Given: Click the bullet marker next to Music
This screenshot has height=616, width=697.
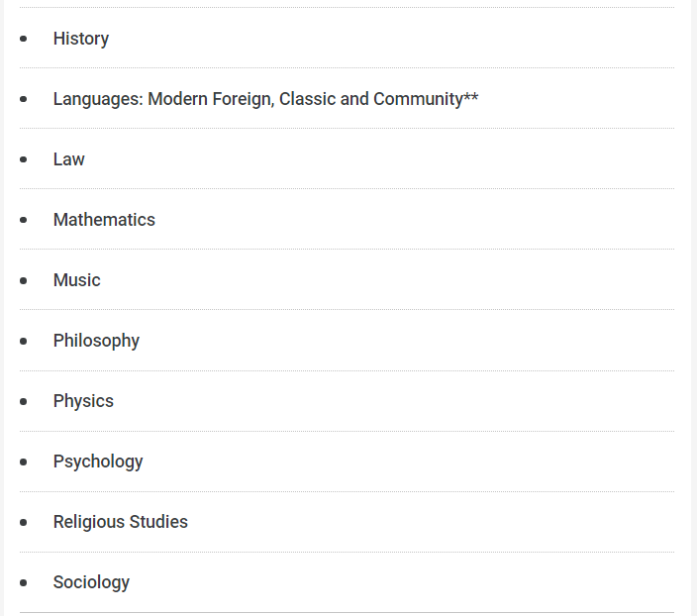Looking at the screenshot, I should click(24, 281).
